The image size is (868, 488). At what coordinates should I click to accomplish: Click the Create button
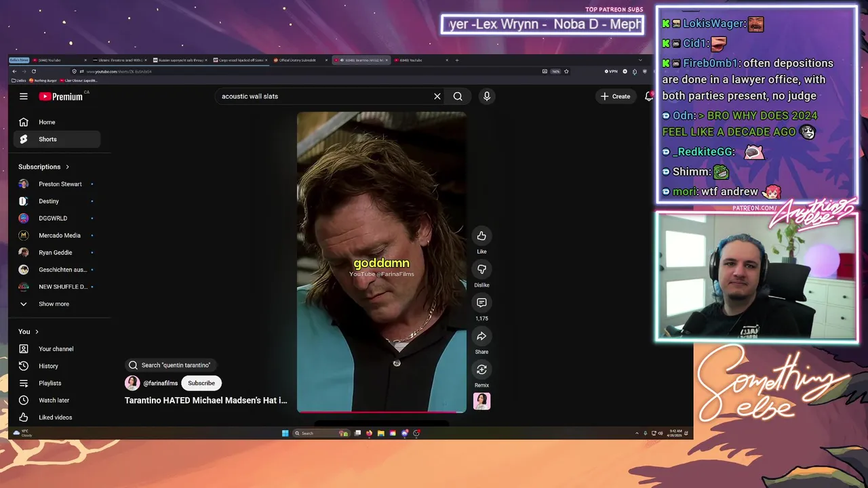(x=615, y=96)
